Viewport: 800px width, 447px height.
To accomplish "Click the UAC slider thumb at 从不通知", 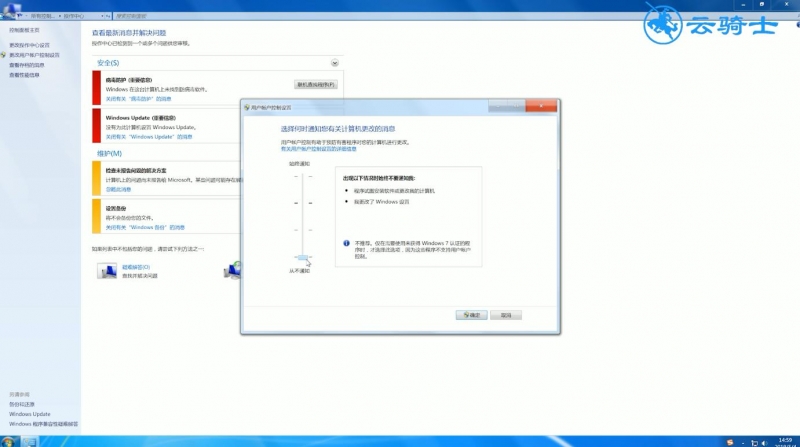I will [303, 257].
